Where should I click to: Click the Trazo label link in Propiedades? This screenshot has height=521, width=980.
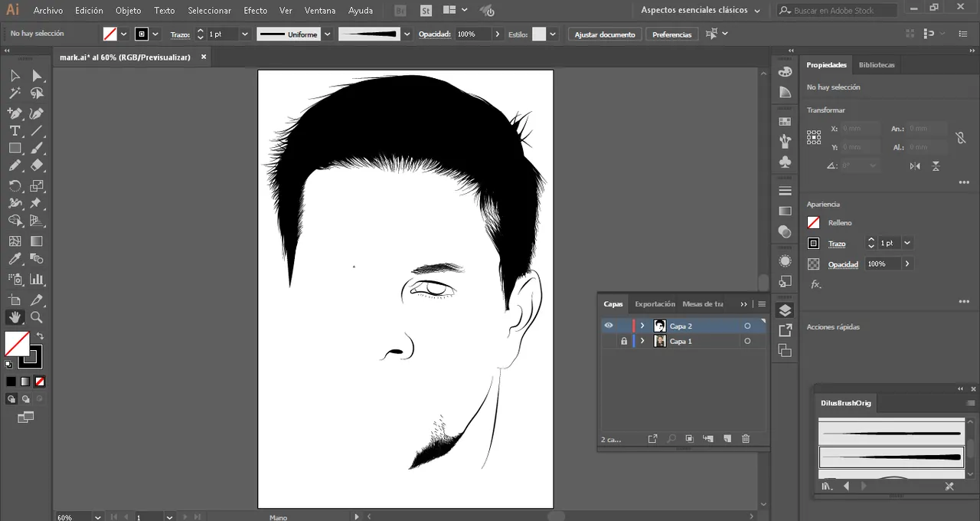click(x=837, y=244)
